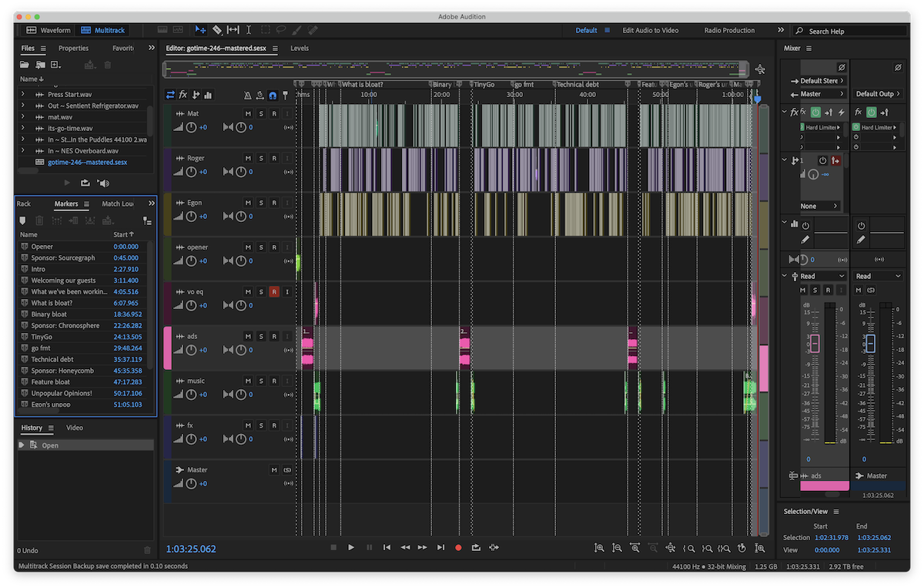Click the Add Cue Marker icon
The height and width of the screenshot is (588, 924).
coord(22,220)
